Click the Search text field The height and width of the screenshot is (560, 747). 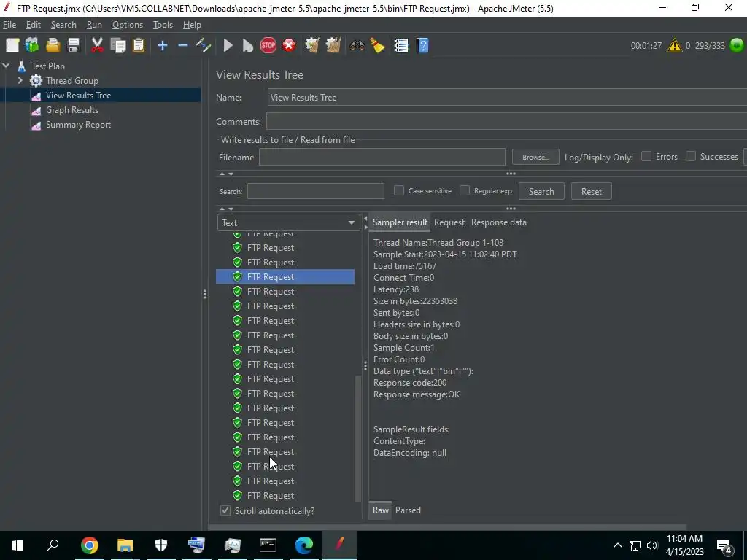click(x=315, y=191)
